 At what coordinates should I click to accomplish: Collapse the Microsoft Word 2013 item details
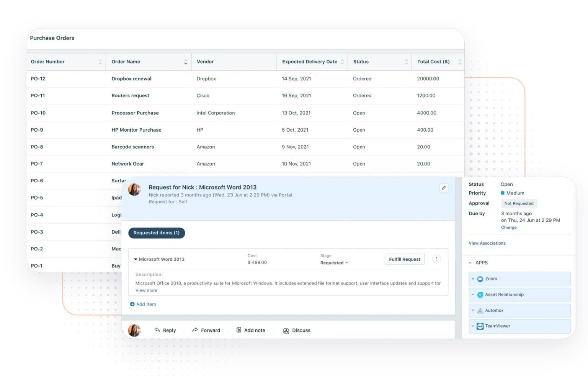click(136, 259)
